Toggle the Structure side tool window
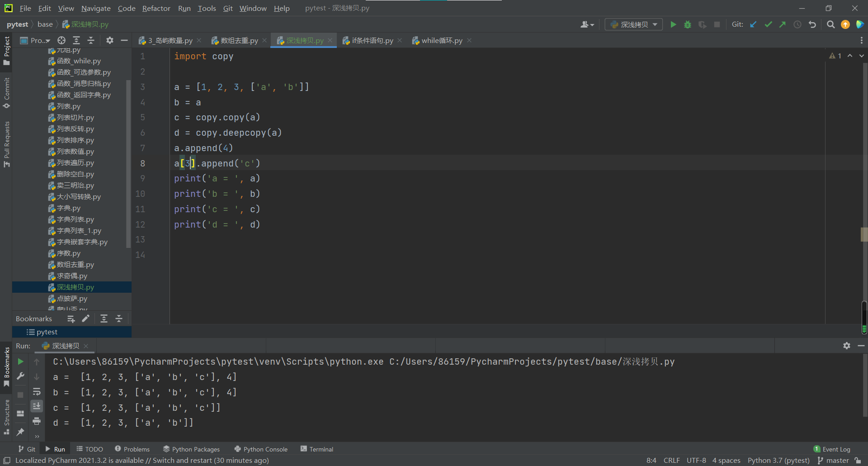This screenshot has height=466, width=868. click(6, 417)
